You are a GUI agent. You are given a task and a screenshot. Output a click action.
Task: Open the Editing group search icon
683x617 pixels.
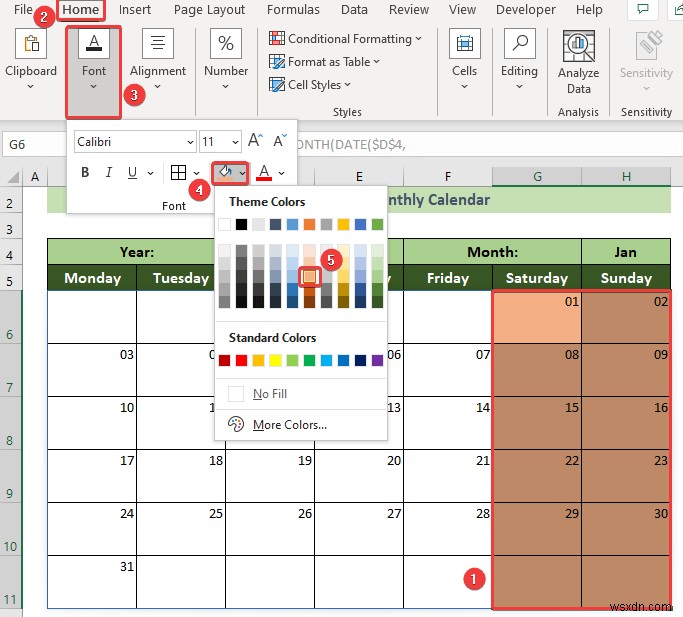click(x=519, y=44)
